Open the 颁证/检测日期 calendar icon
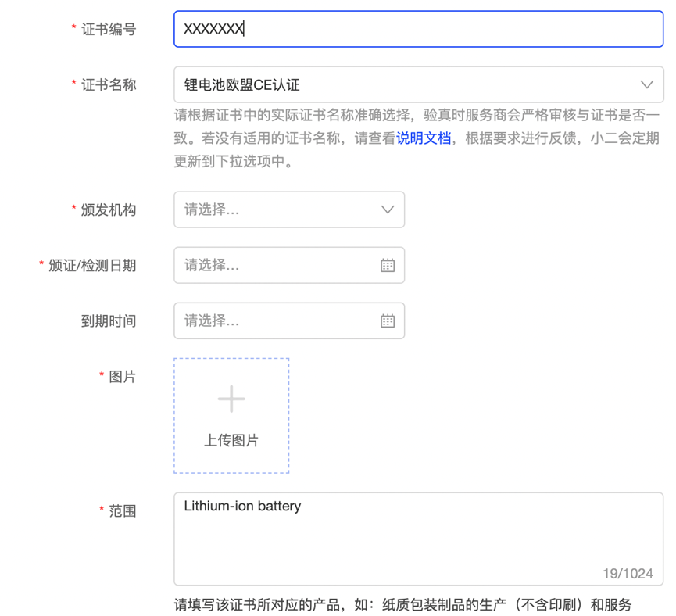 click(388, 265)
